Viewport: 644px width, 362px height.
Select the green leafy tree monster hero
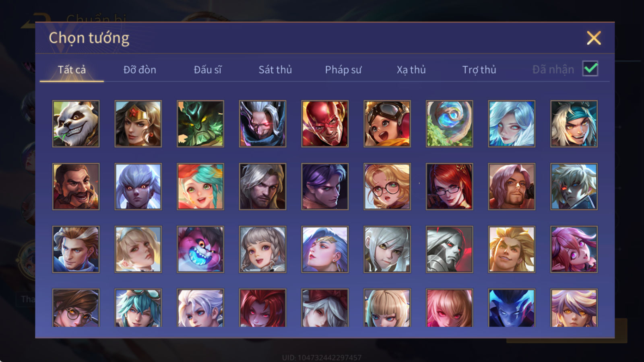(x=200, y=123)
